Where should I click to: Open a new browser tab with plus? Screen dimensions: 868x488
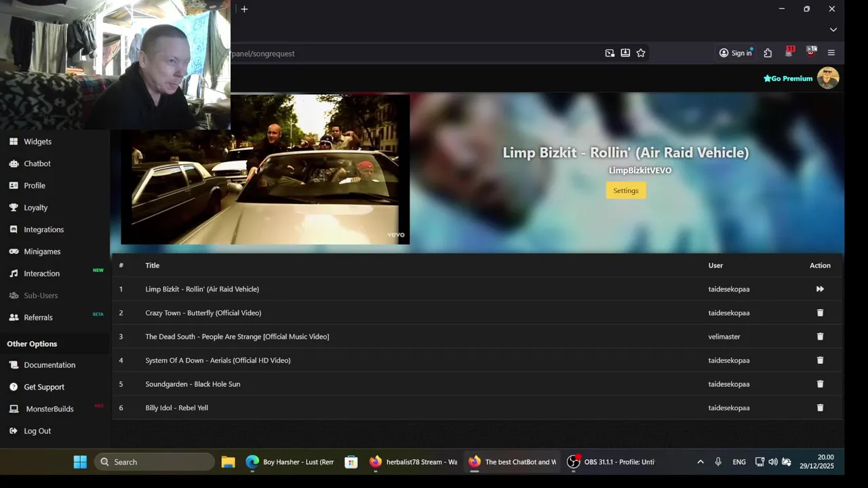pyautogui.click(x=244, y=9)
